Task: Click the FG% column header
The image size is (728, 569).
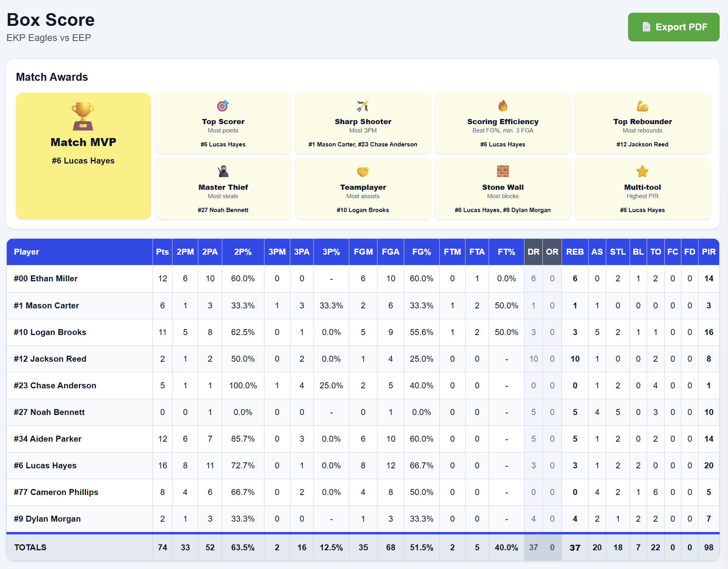Action: 421,252
